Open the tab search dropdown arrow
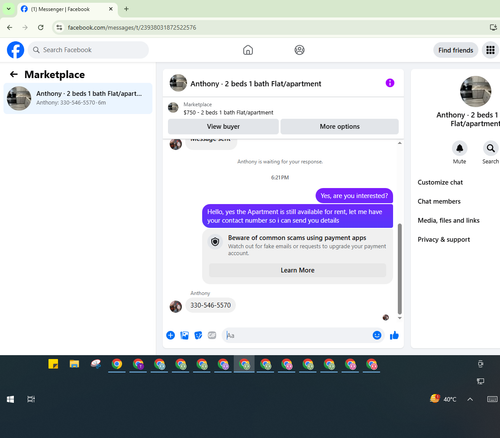500x438 pixels. (9, 9)
